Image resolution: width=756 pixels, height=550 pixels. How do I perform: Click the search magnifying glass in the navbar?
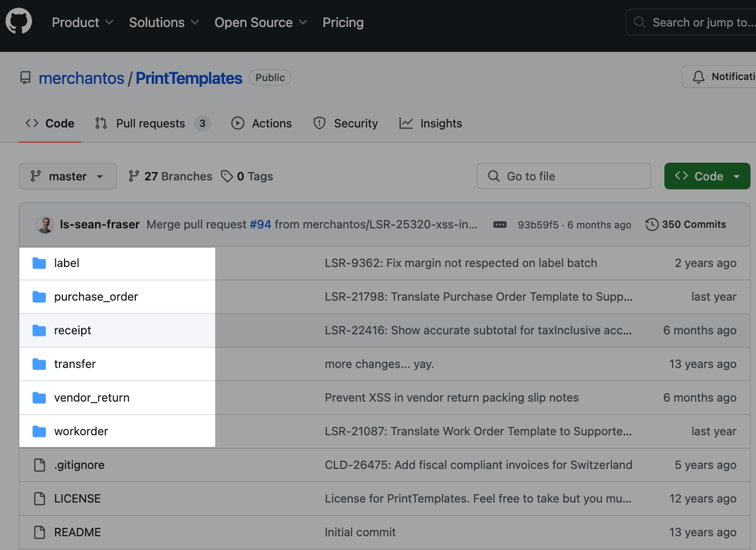639,22
